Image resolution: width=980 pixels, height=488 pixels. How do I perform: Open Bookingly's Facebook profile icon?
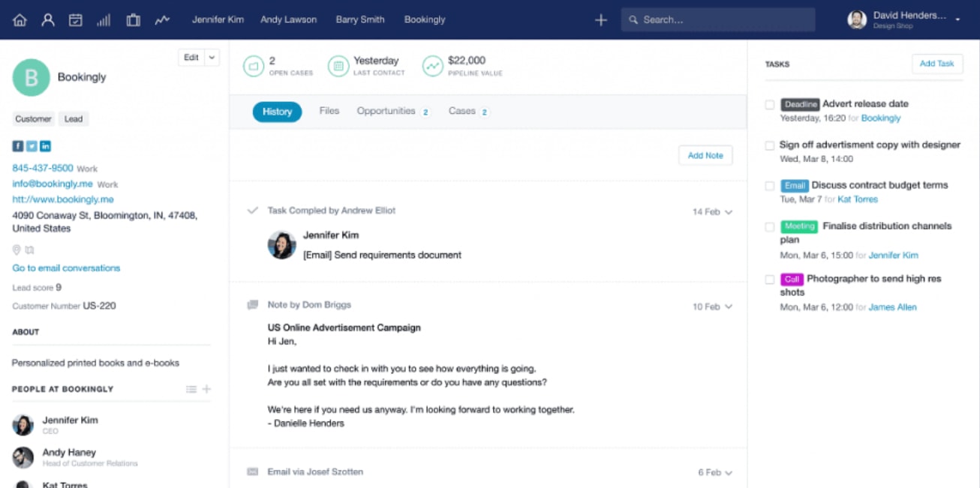(18, 146)
